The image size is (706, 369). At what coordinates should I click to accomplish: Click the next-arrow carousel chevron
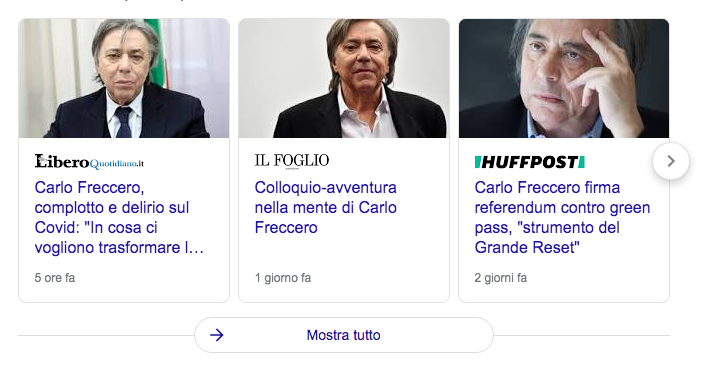coord(670,161)
